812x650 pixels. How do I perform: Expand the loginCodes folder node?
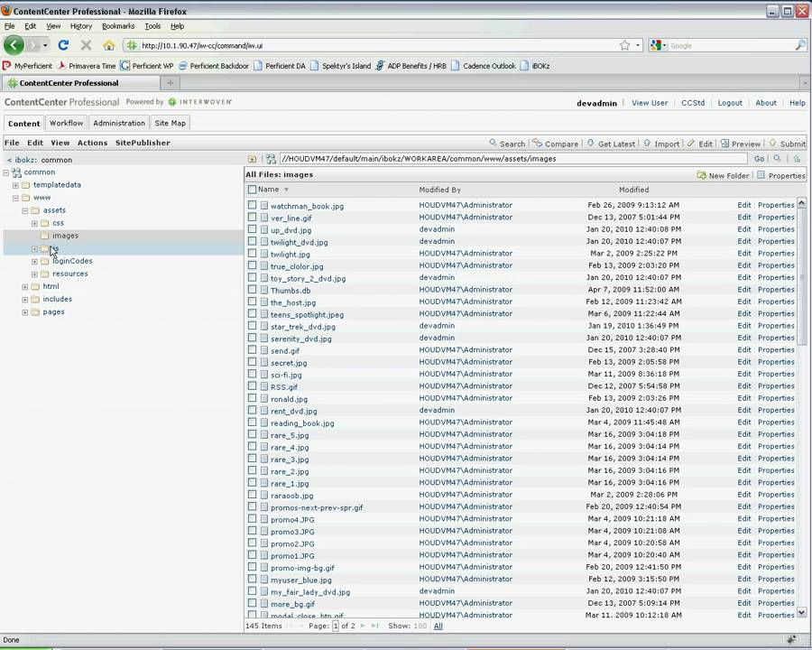34,262
